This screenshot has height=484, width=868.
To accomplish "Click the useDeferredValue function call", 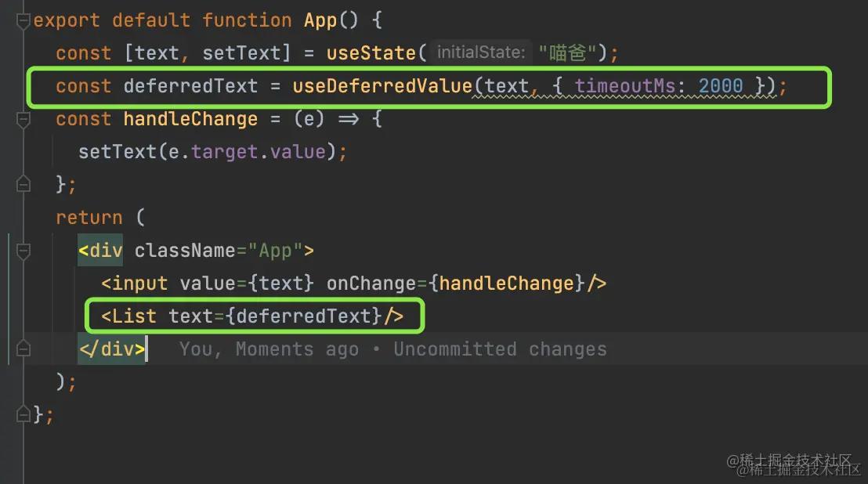I will click(x=382, y=85).
